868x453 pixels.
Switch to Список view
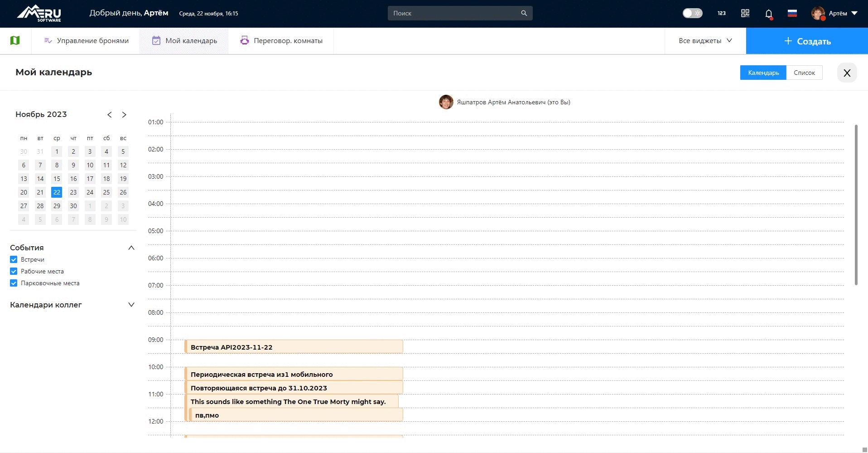(x=804, y=73)
